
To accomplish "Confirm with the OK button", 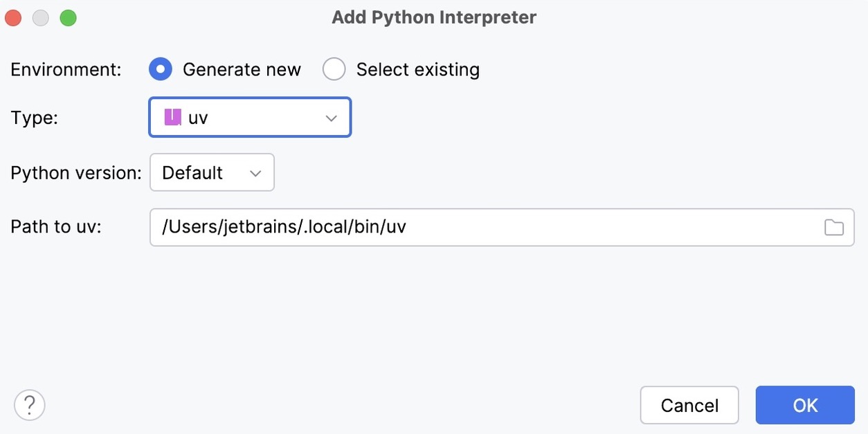I will (x=804, y=405).
